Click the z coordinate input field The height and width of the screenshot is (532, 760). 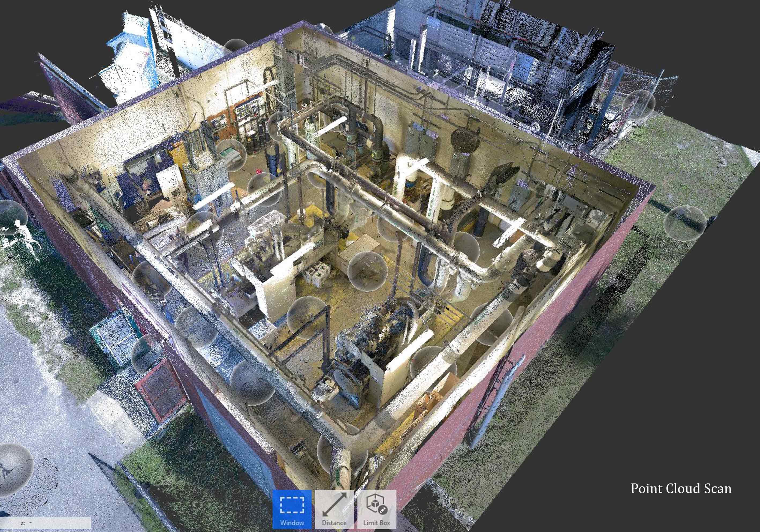(x=46, y=523)
